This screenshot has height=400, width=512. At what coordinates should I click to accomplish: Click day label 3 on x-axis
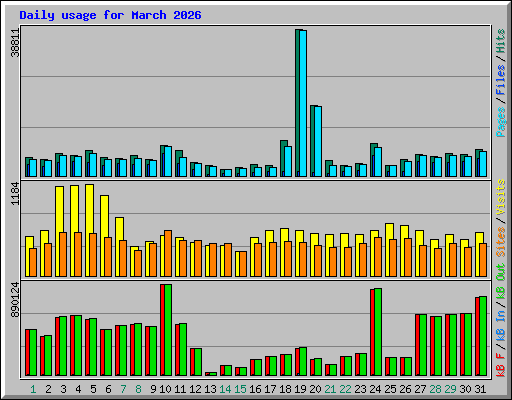click(x=63, y=389)
